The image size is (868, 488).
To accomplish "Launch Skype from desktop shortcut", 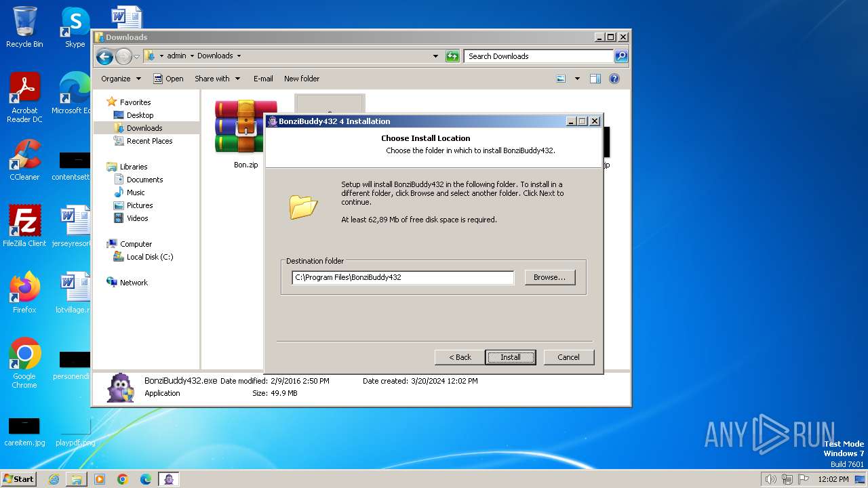I will 75,27.
